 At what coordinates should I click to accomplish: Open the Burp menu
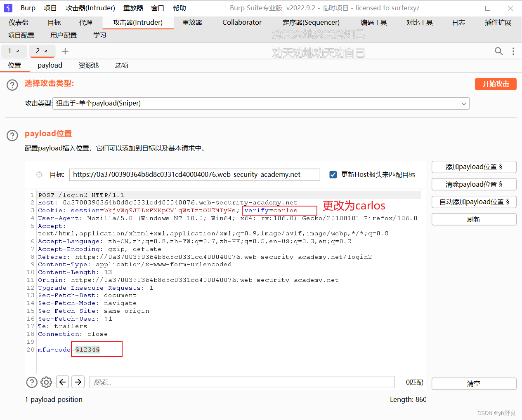tap(28, 8)
